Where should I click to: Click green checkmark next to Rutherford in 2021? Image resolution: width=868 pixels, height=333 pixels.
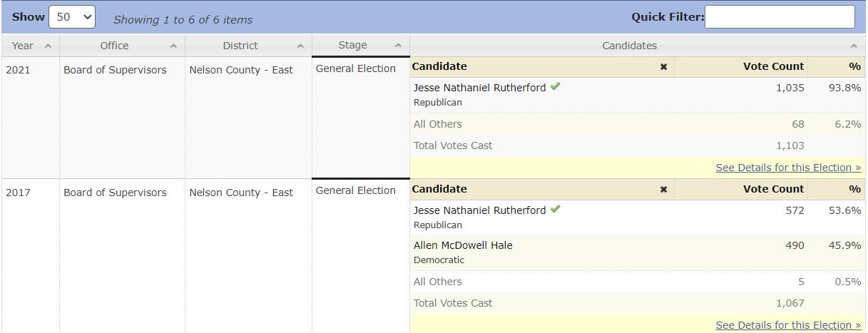(x=555, y=87)
